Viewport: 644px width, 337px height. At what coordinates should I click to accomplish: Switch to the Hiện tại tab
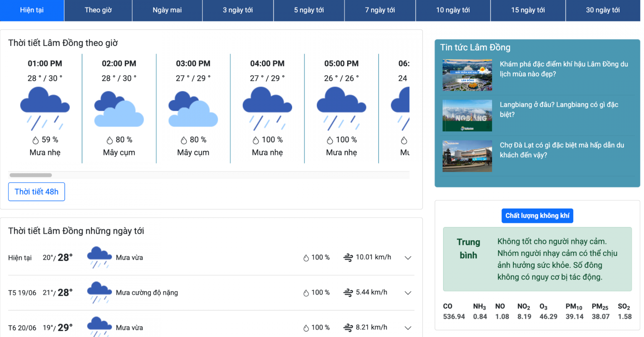point(32,10)
